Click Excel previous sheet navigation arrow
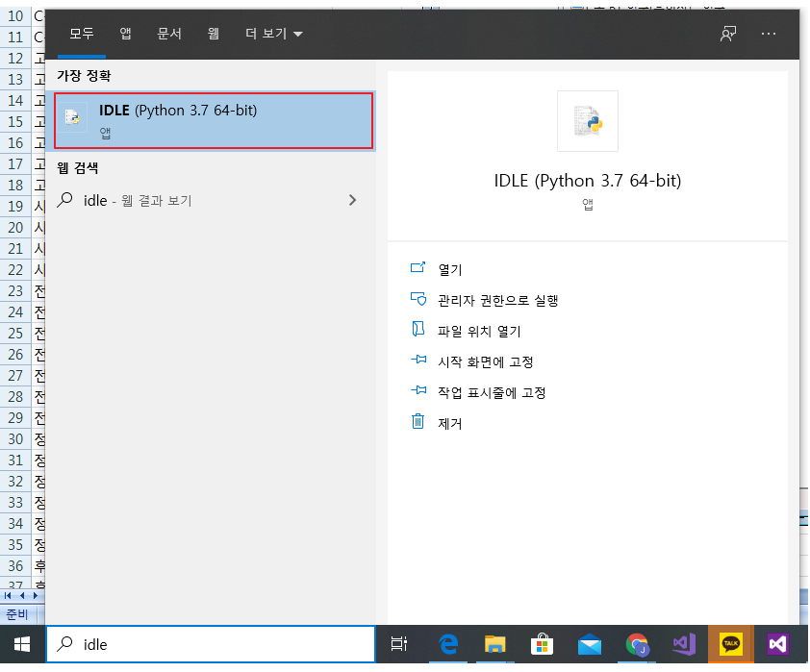This screenshot has width=810, height=672. (22, 596)
